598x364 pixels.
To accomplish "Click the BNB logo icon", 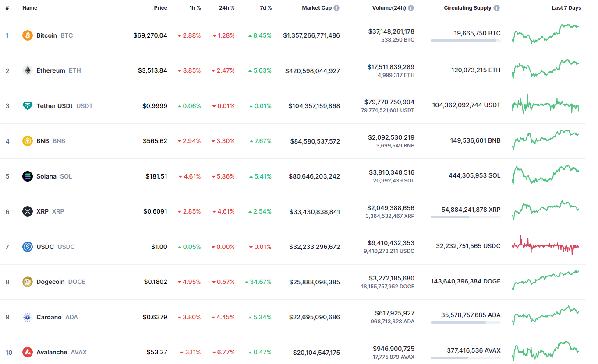I will [28, 141].
